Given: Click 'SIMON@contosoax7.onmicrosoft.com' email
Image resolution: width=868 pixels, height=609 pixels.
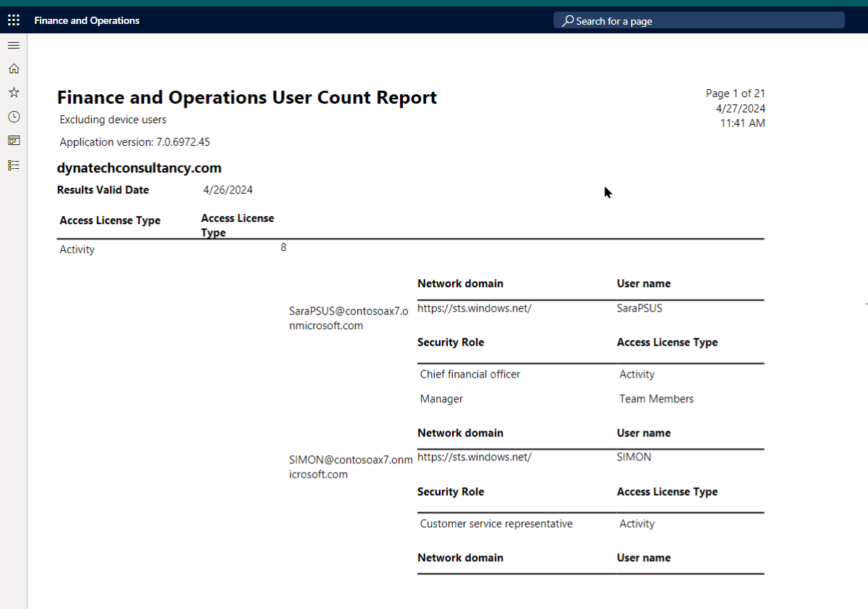Looking at the screenshot, I should point(351,467).
